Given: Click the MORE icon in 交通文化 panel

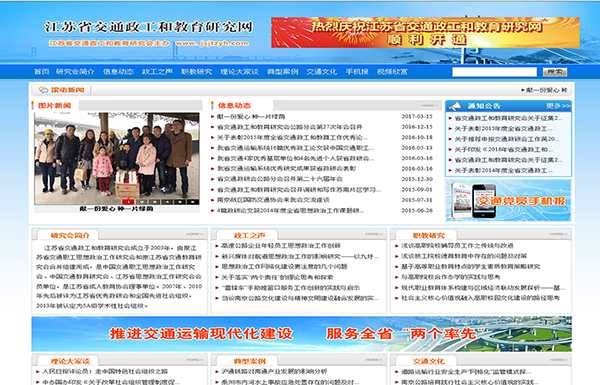Looking at the screenshot, I should 559,359.
